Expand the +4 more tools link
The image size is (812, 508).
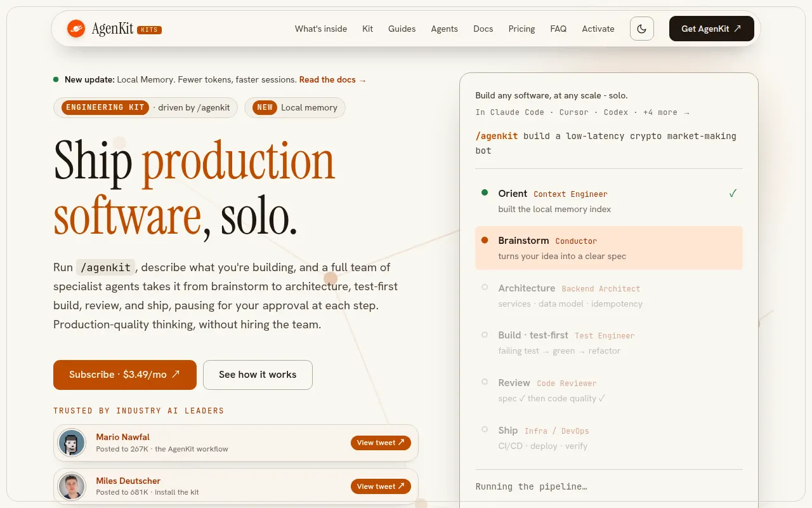(666, 112)
